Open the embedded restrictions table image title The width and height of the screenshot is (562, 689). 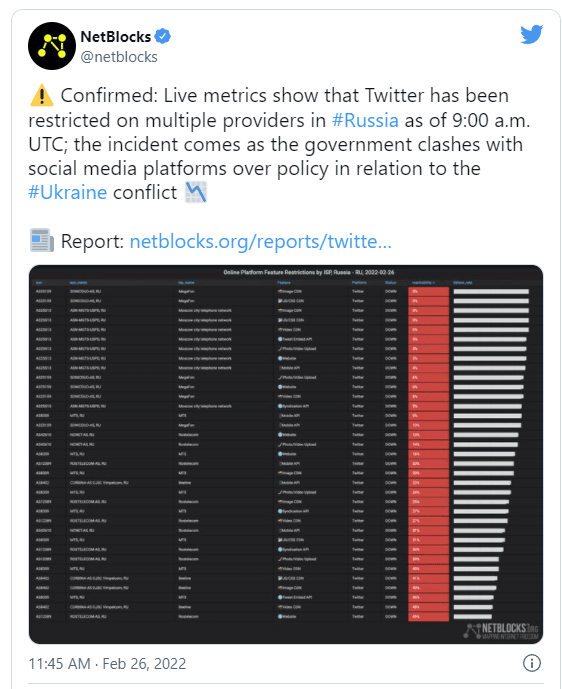pyautogui.click(x=308, y=272)
